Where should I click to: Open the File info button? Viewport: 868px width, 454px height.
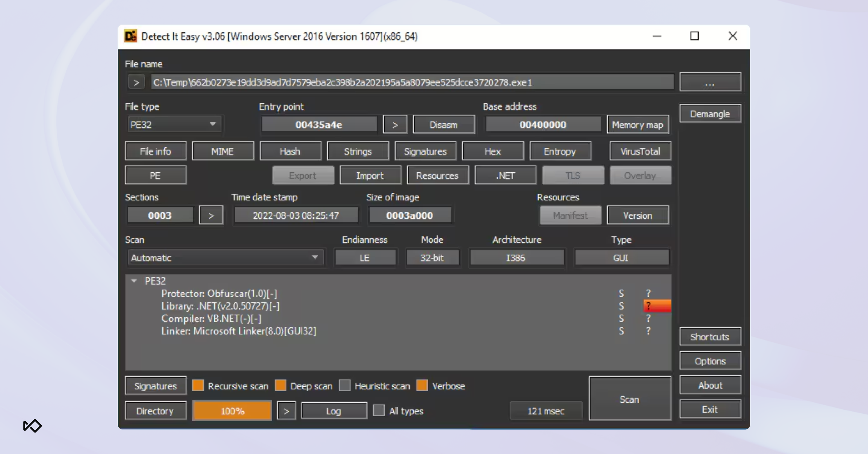coord(155,151)
